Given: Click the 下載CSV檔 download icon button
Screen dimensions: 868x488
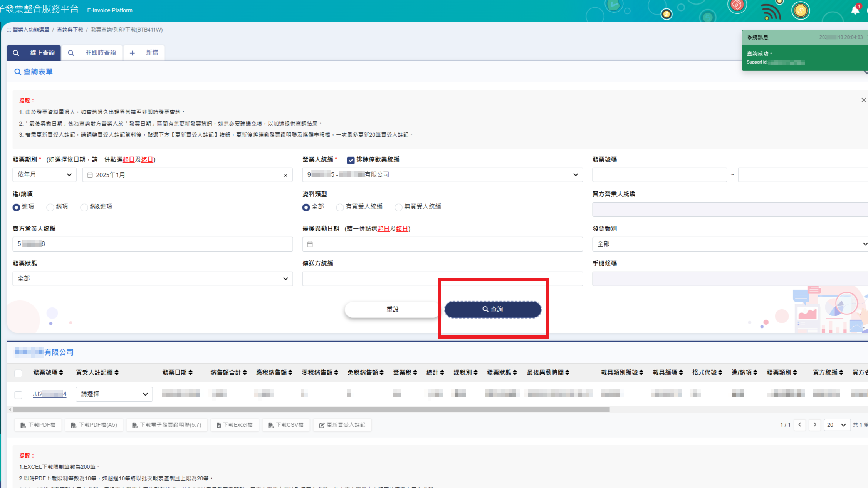Looking at the screenshot, I should click(286, 425).
